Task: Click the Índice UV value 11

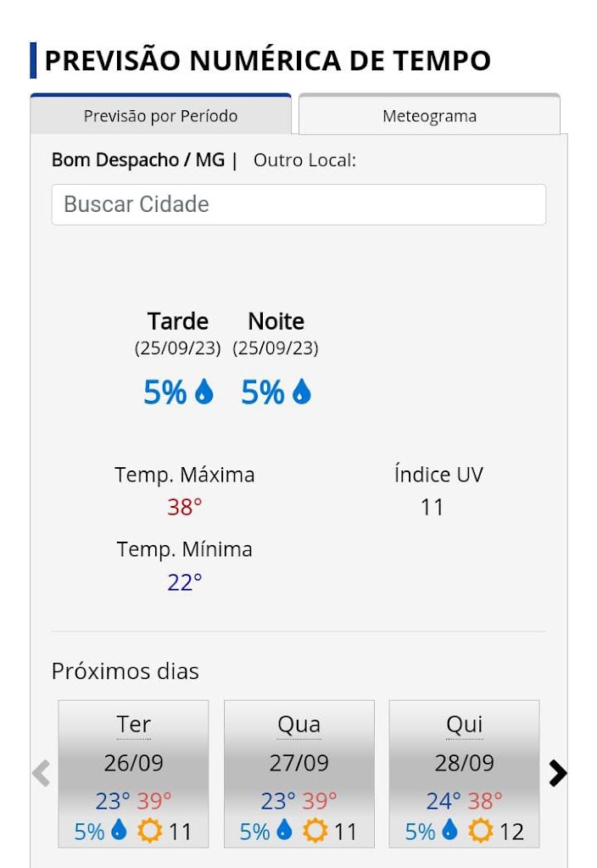Action: pos(432,508)
